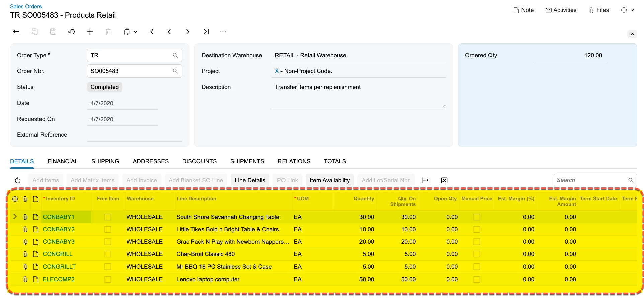Open the clipboard dropdown arrow

coord(135,32)
